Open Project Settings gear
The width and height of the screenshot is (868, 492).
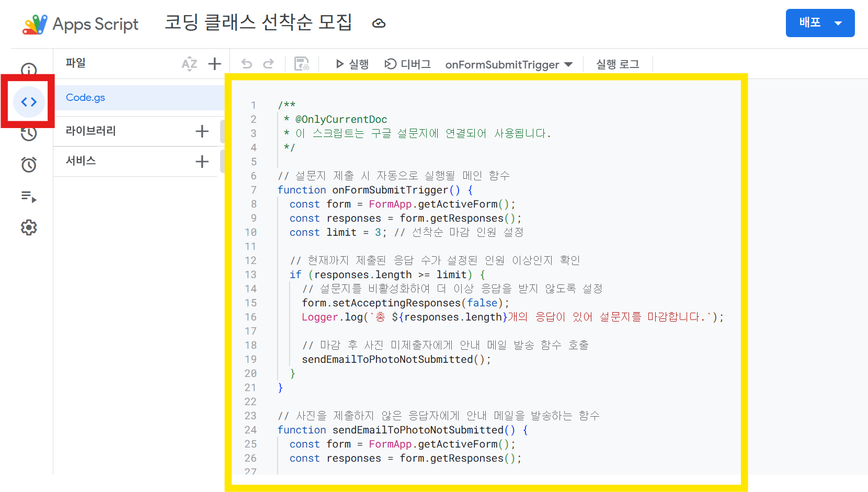click(29, 227)
